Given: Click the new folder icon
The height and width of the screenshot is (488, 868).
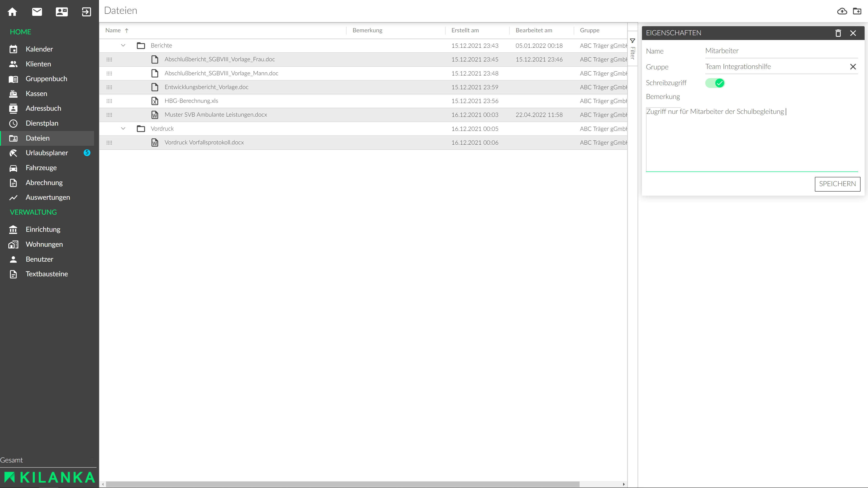Looking at the screenshot, I should coord(857,11).
